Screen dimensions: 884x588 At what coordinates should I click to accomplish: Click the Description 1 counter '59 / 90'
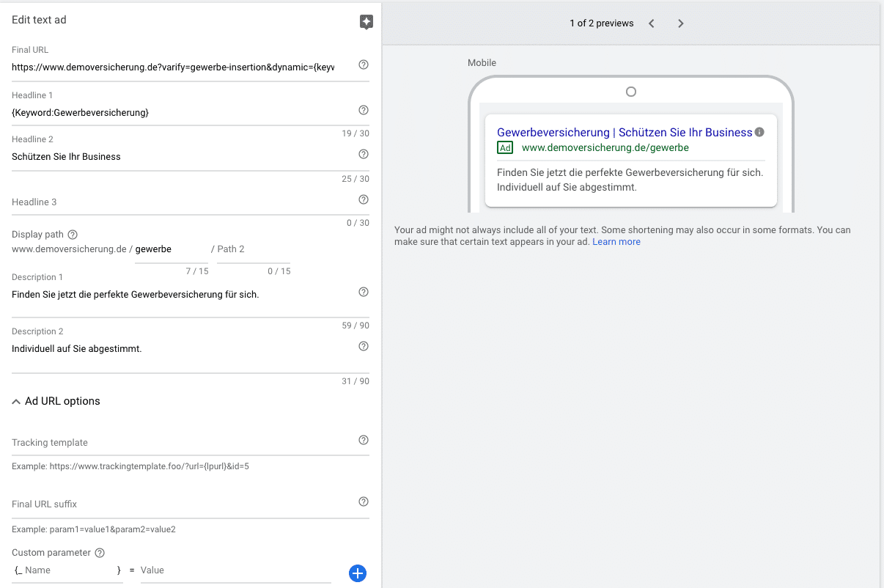(356, 326)
